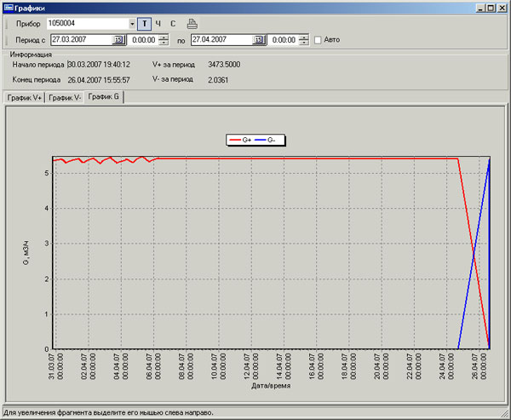
Task: Click the red G+ legend entry
Action: click(242, 139)
